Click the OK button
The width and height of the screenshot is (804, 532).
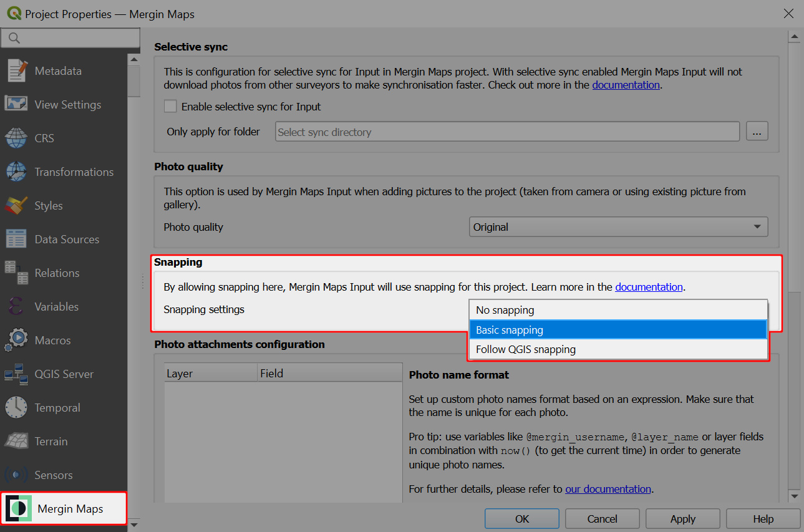pos(522,519)
